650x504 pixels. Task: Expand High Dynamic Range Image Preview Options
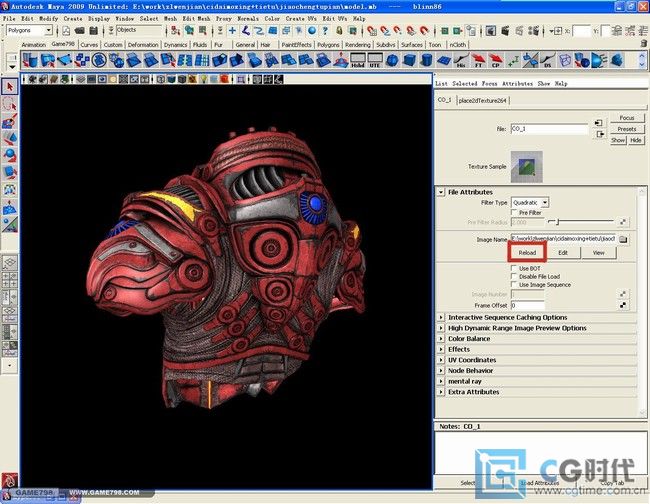441,328
